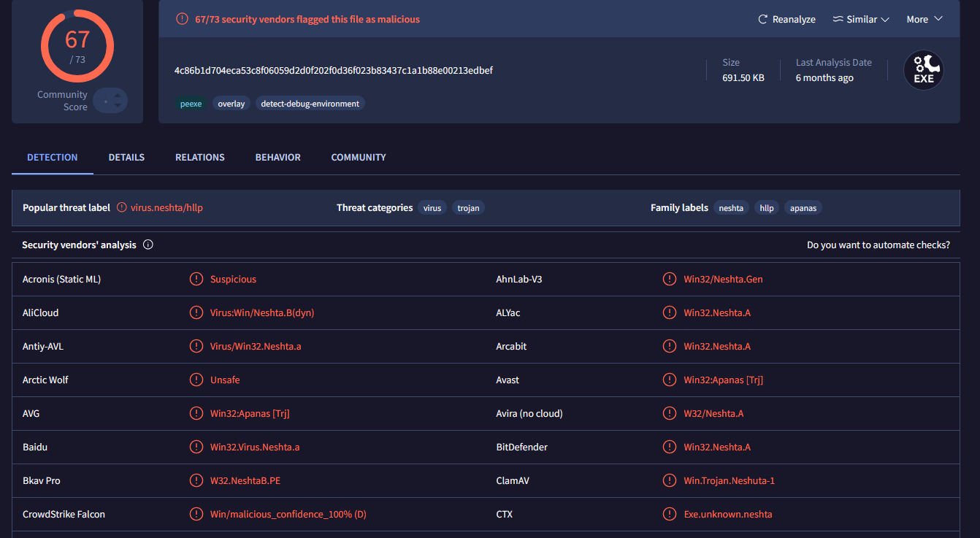Click the alert icon in CTX row
This screenshot has width=980, height=538.
click(x=670, y=514)
